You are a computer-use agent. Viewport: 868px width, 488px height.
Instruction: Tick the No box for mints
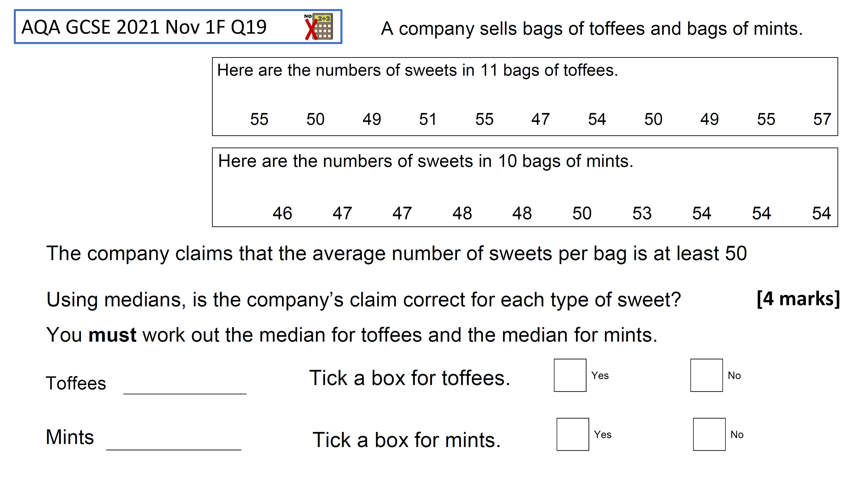pyautogui.click(x=709, y=434)
